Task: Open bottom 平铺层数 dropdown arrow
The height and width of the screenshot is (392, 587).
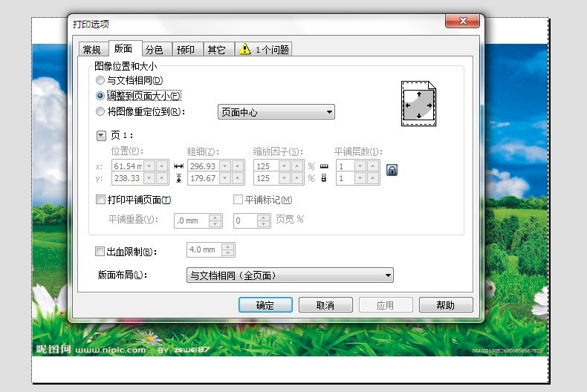Action: pyautogui.click(x=360, y=178)
